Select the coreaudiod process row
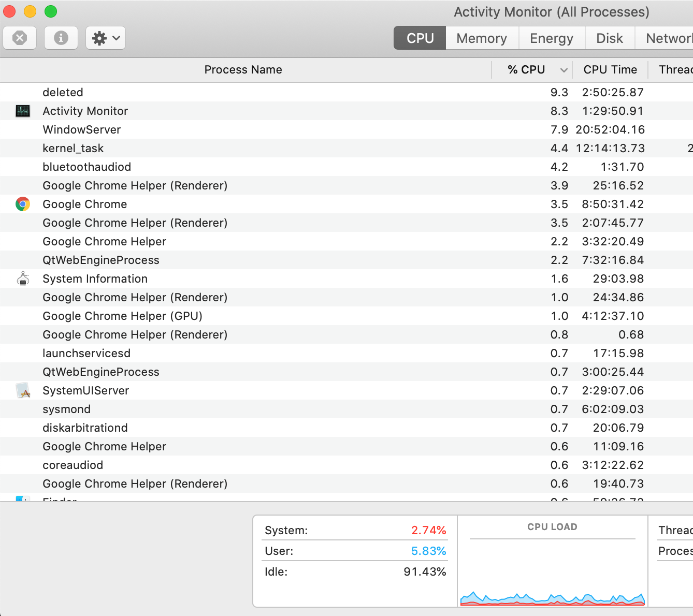This screenshot has width=693, height=616. pos(347,465)
